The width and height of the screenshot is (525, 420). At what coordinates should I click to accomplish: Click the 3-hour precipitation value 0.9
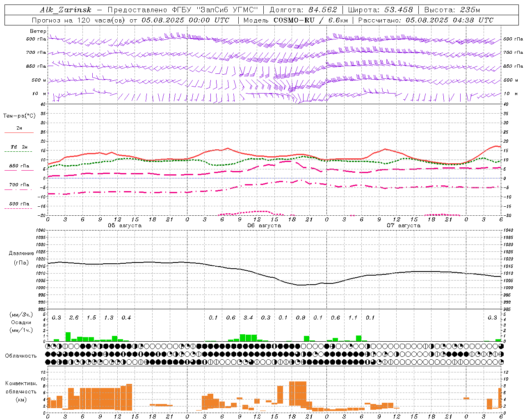point(301,317)
